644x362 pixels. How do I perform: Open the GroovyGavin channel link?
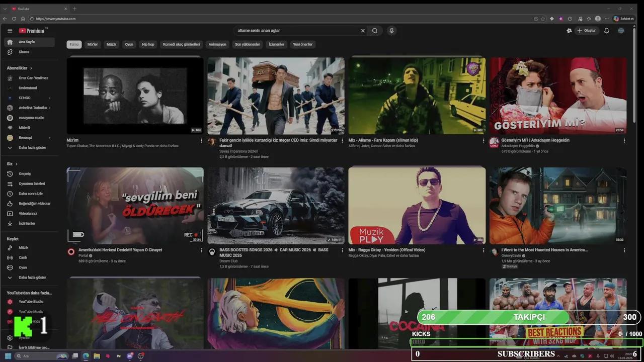511,255
